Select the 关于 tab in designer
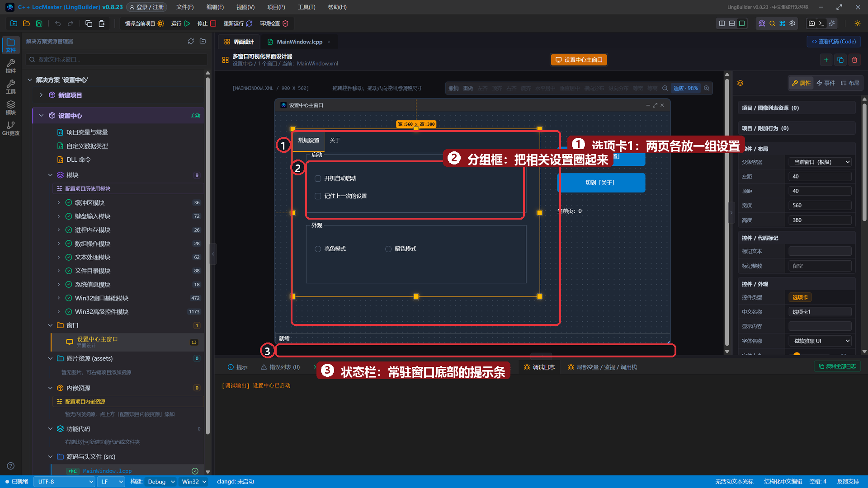868x488 pixels. point(335,141)
